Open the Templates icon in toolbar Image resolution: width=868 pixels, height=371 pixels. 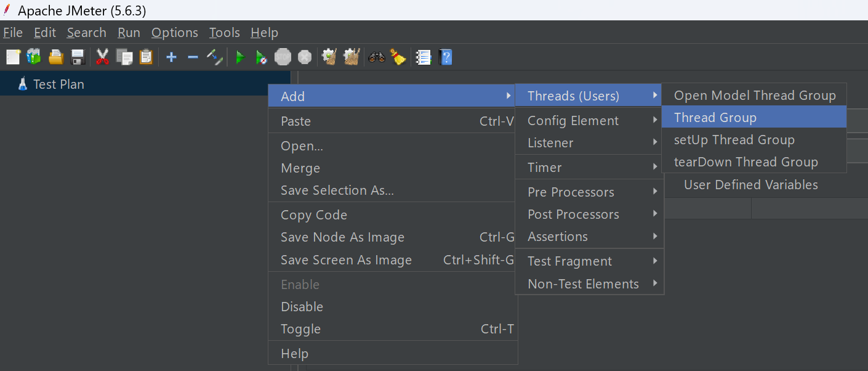coord(34,57)
